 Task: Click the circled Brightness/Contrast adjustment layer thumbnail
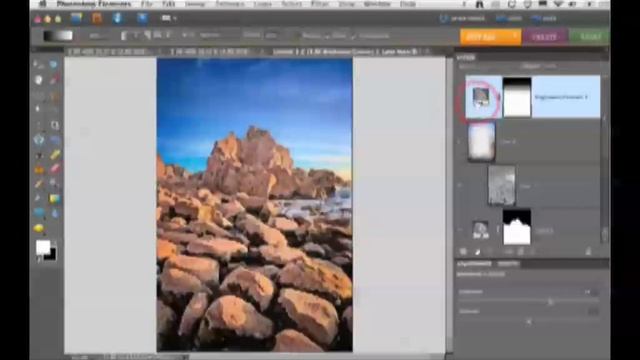click(481, 98)
